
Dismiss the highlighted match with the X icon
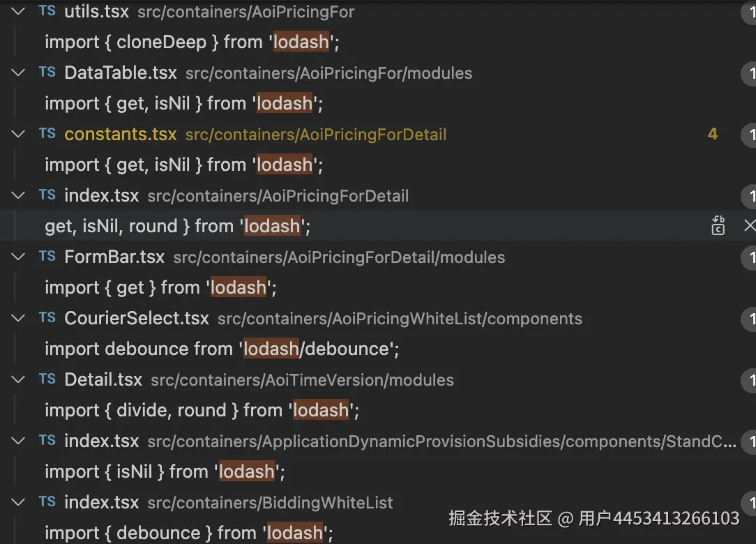pyautogui.click(x=749, y=225)
